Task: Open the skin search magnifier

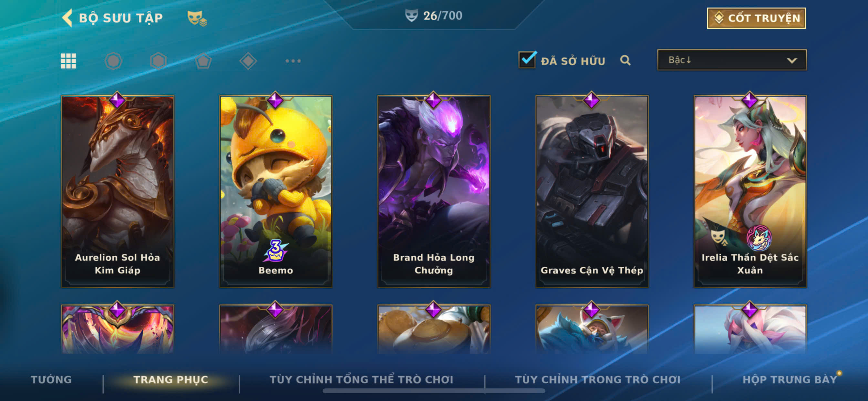Action: coord(625,60)
